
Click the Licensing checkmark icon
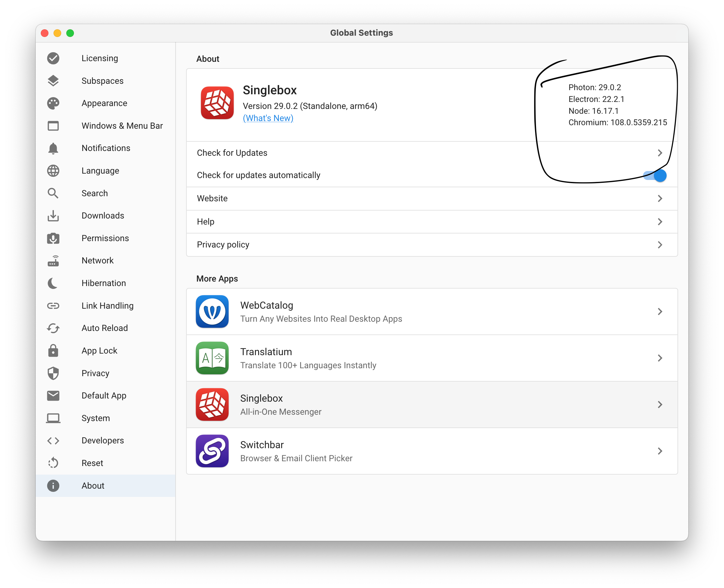point(53,58)
